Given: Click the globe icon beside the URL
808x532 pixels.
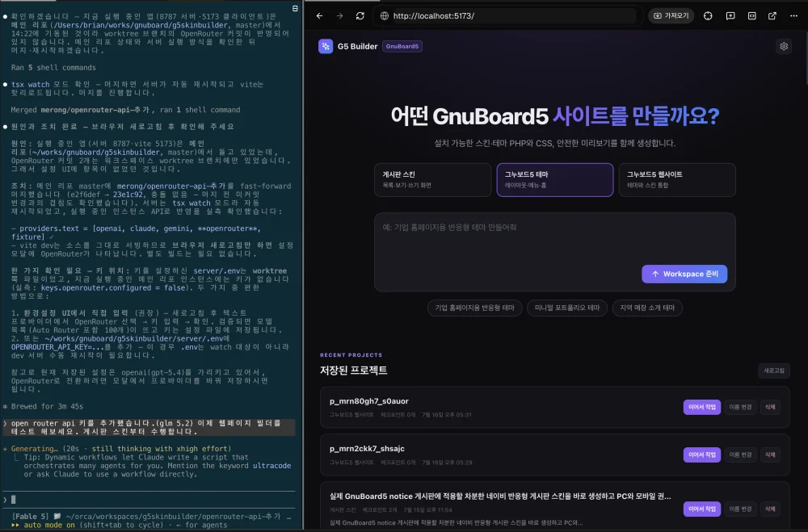Looking at the screenshot, I should (x=385, y=16).
